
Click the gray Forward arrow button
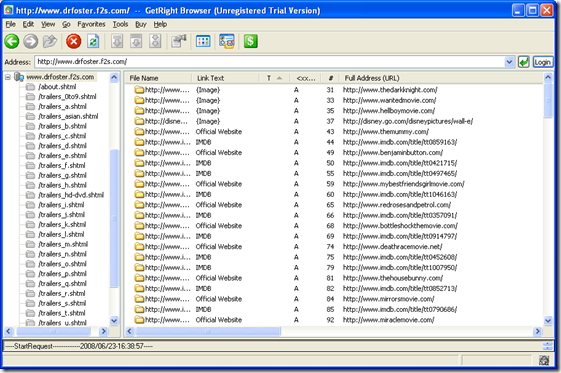(31, 41)
